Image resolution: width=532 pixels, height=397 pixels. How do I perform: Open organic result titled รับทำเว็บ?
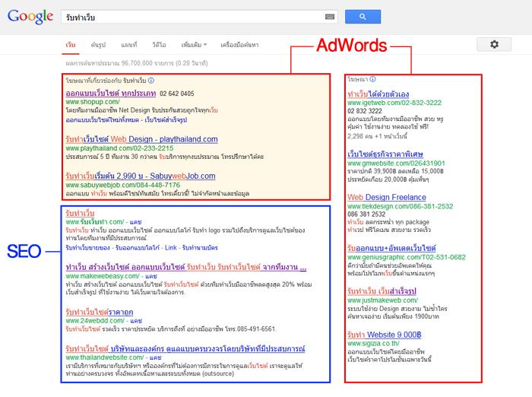[x=80, y=213]
